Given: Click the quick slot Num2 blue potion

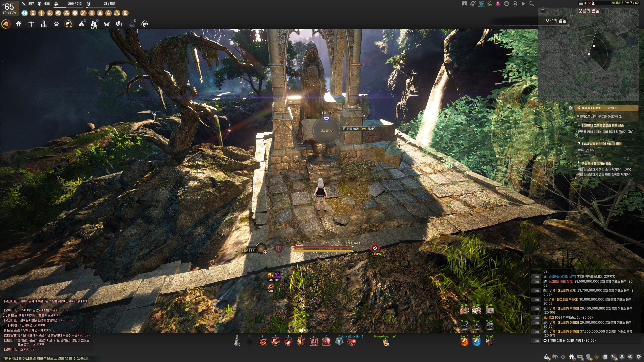Looking at the screenshot, I should [x=476, y=342].
